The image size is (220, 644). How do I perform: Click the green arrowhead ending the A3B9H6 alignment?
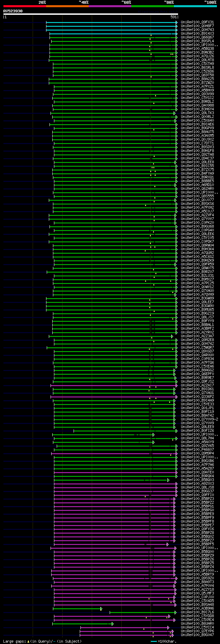click(101, 608)
